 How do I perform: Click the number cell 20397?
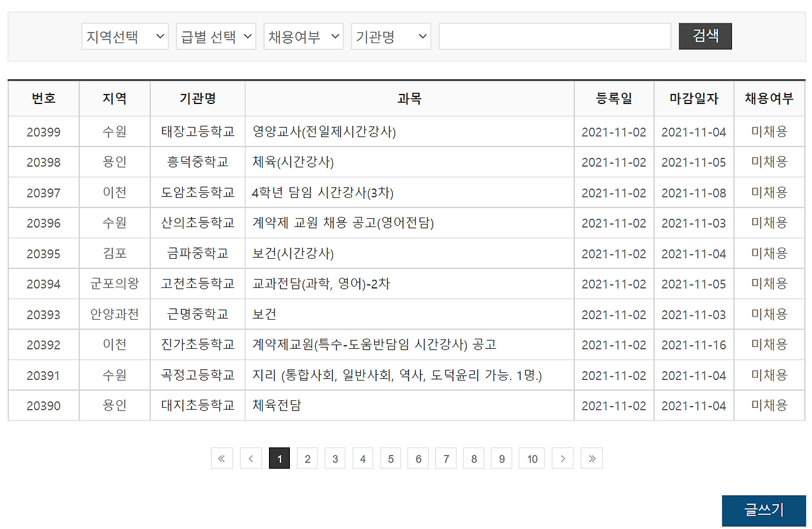click(44, 193)
